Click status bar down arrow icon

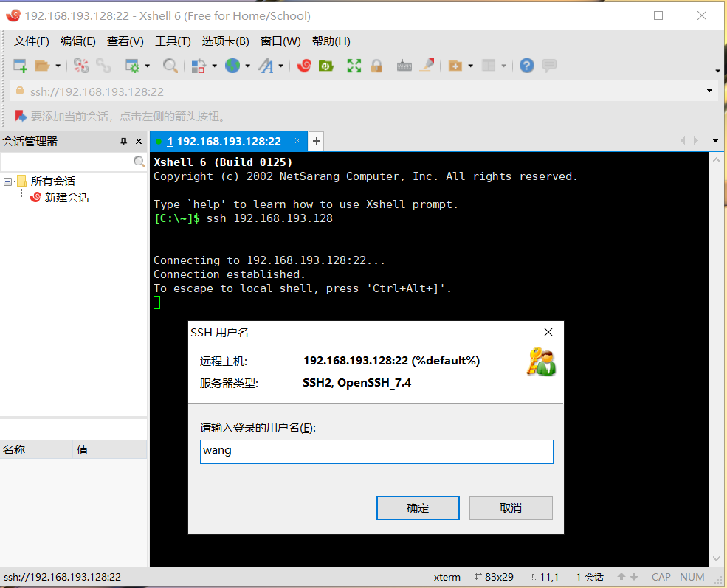(x=634, y=577)
